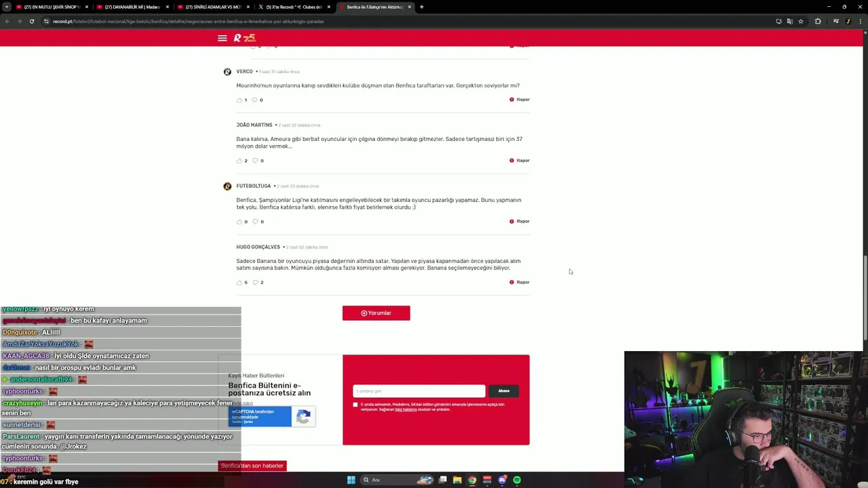Open the media control icon in toolbar

click(x=836, y=21)
